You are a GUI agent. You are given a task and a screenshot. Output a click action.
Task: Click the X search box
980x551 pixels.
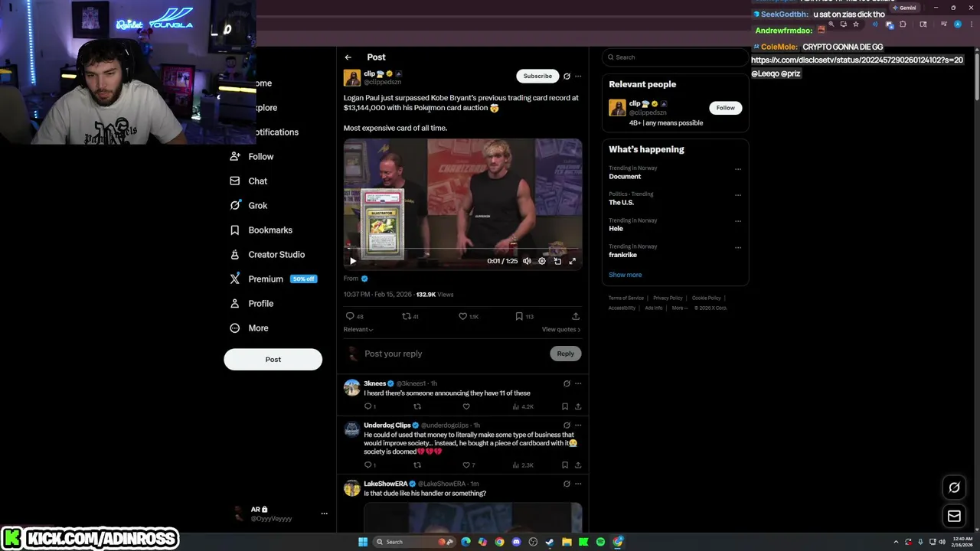pos(675,57)
